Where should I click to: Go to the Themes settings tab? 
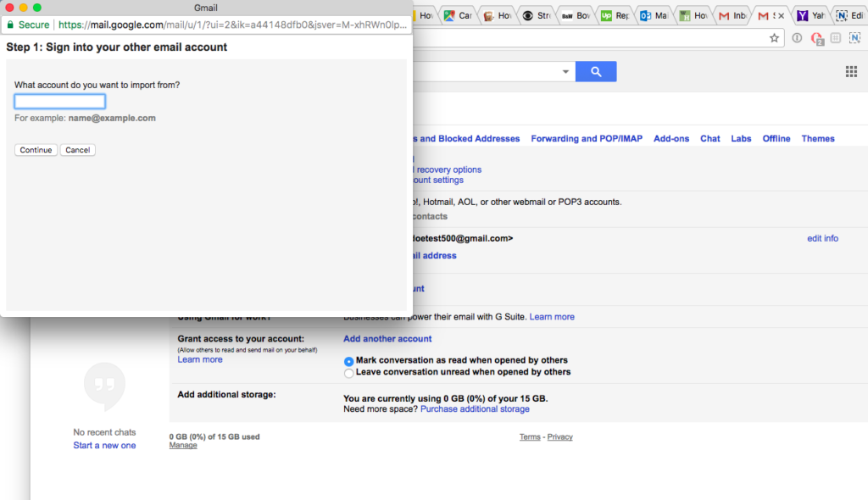click(x=818, y=139)
